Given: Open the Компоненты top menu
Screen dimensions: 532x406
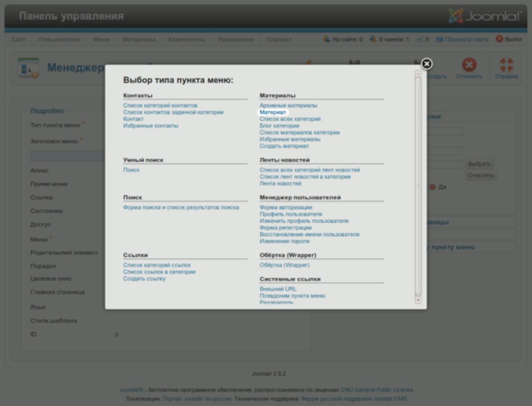Looking at the screenshot, I should click(187, 40).
